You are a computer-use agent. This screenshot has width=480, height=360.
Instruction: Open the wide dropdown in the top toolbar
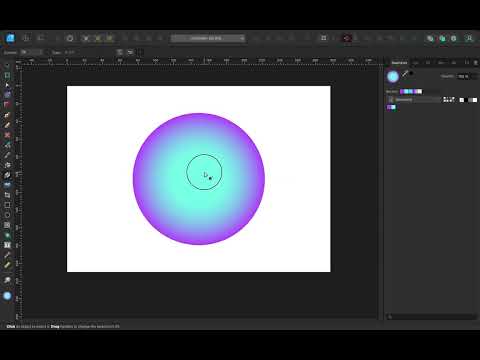[x=208, y=38]
